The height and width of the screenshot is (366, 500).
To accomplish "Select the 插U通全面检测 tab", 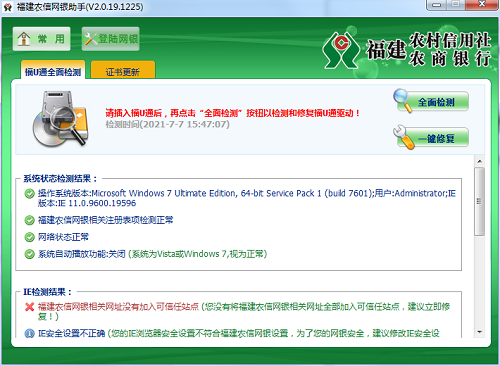I will (x=53, y=70).
